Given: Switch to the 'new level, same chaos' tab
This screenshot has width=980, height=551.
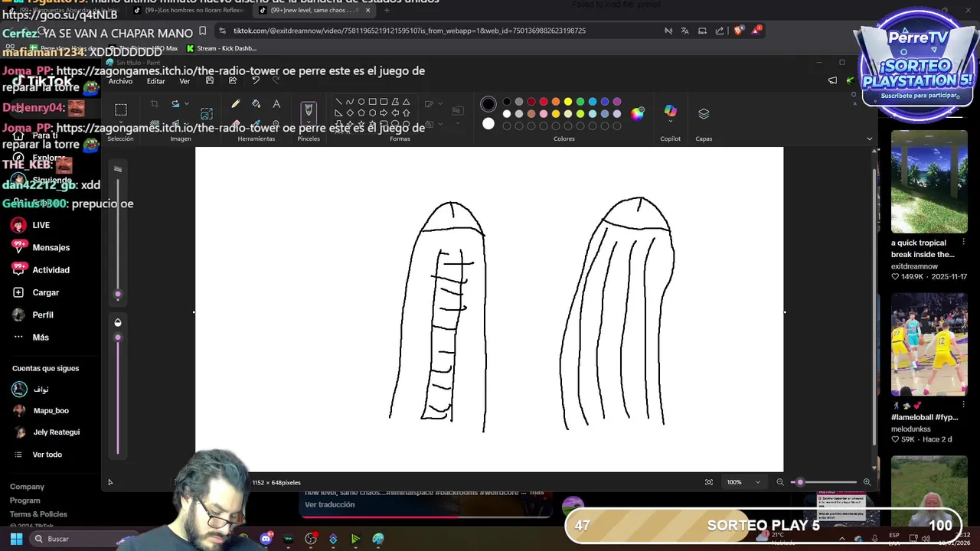Looking at the screenshot, I should tap(314, 11).
